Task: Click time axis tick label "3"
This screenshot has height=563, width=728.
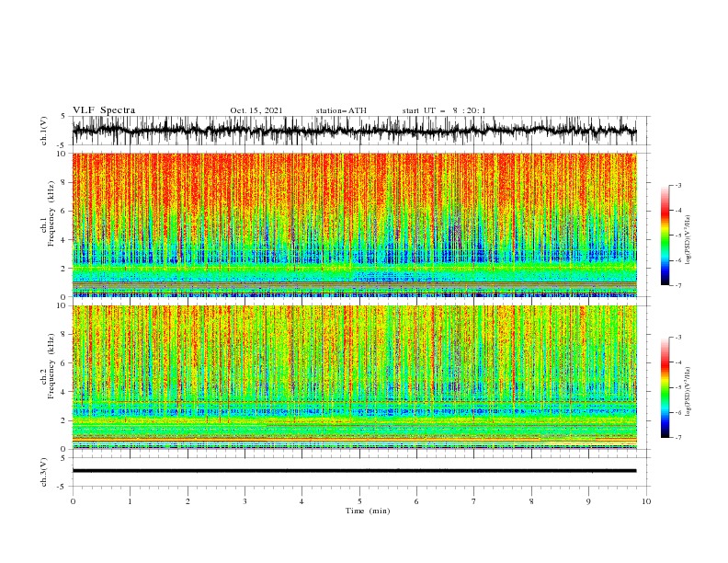Action: (x=245, y=501)
